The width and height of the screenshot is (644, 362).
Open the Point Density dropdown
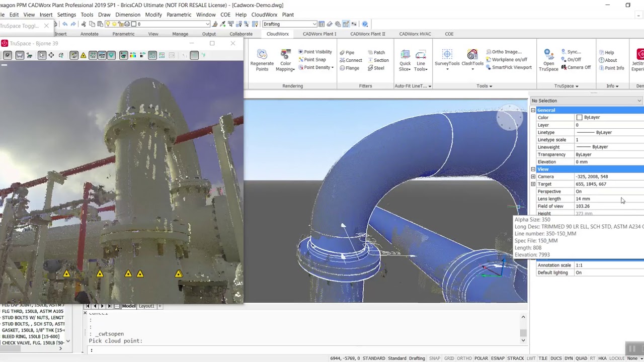click(x=315, y=67)
